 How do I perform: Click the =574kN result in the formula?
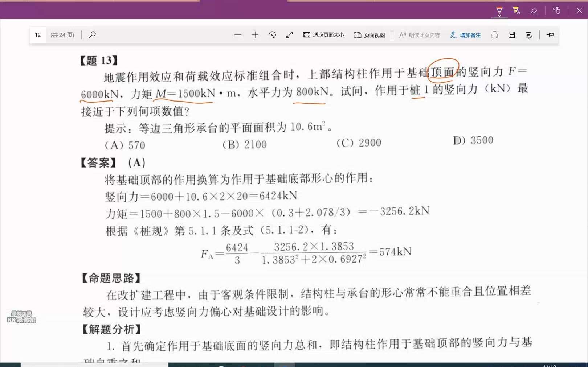click(390, 251)
